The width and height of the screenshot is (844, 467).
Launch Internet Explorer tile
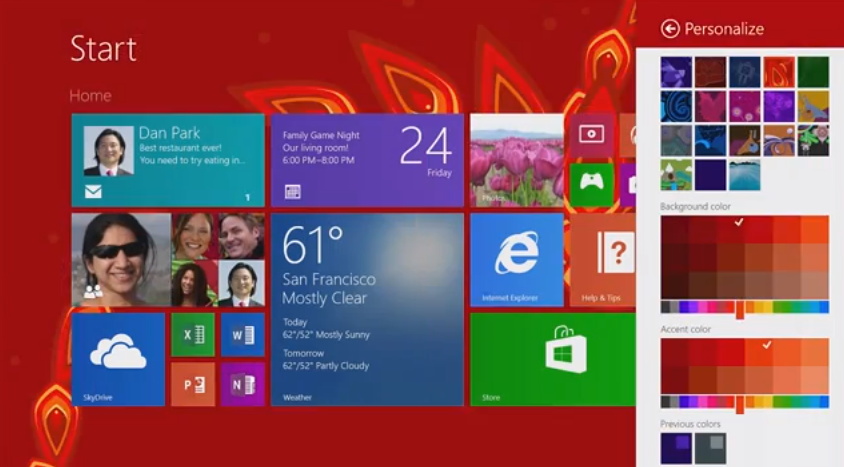point(517,260)
